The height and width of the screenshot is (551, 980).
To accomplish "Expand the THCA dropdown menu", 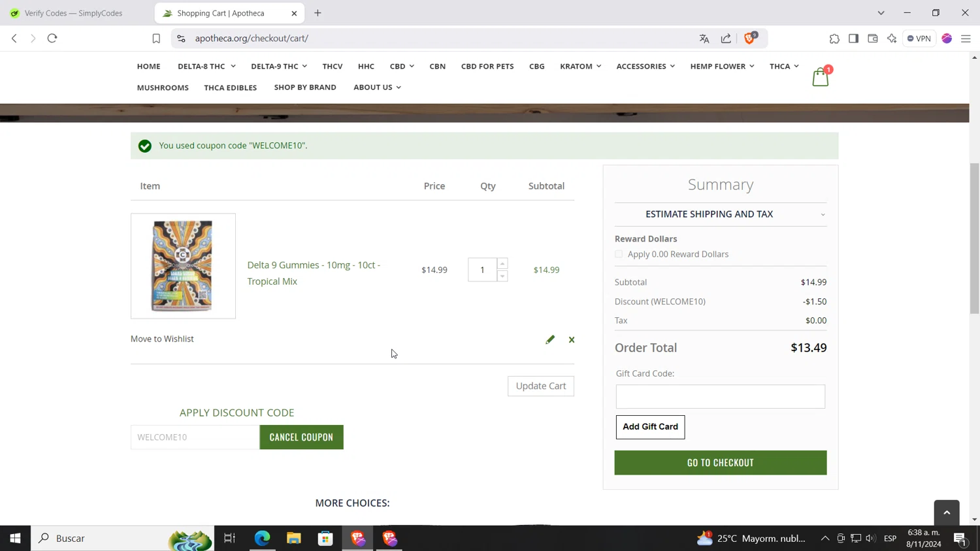I will point(784,66).
